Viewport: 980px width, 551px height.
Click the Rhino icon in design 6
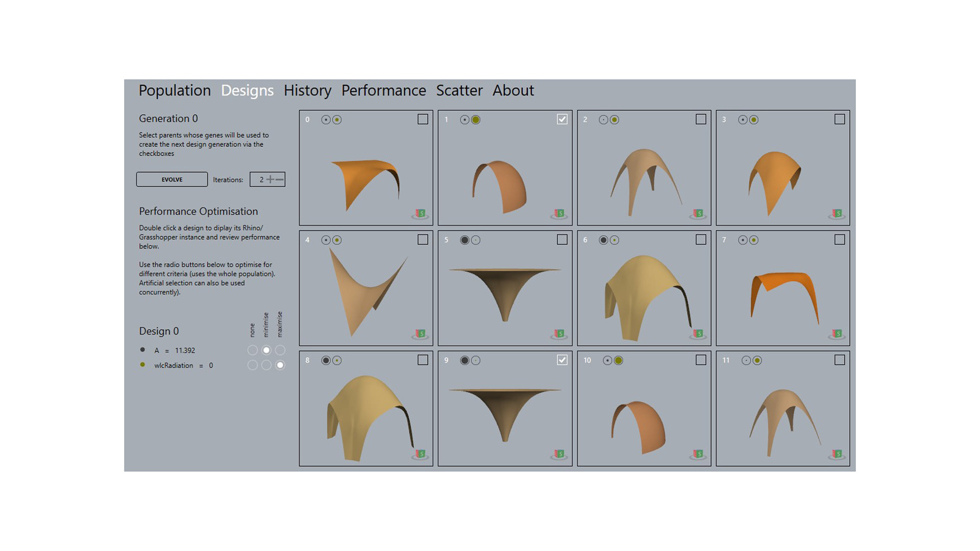[x=698, y=334]
